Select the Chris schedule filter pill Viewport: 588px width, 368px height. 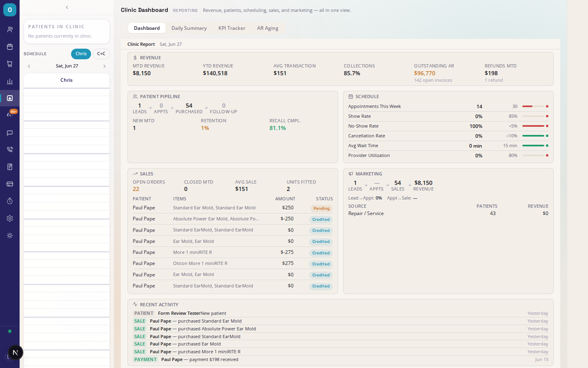pyautogui.click(x=81, y=54)
